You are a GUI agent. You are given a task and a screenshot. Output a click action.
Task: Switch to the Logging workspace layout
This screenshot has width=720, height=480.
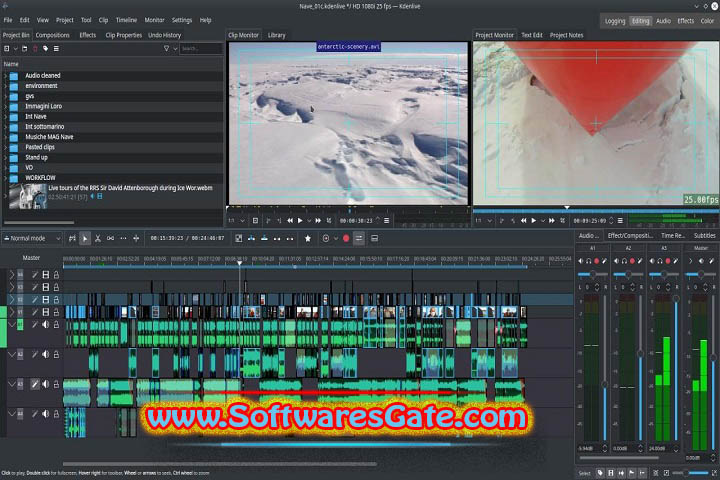[x=615, y=21]
